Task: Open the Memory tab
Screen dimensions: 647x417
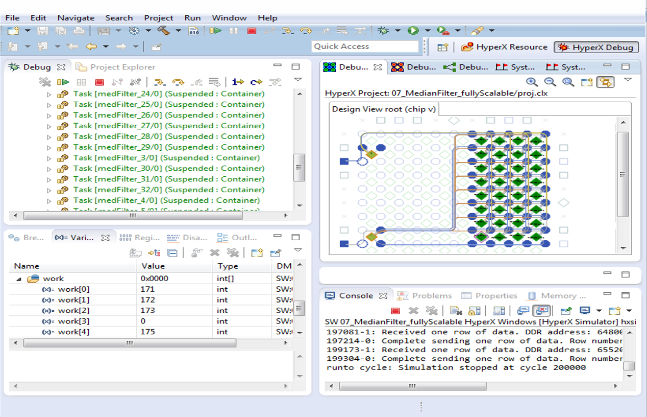Action: click(557, 296)
